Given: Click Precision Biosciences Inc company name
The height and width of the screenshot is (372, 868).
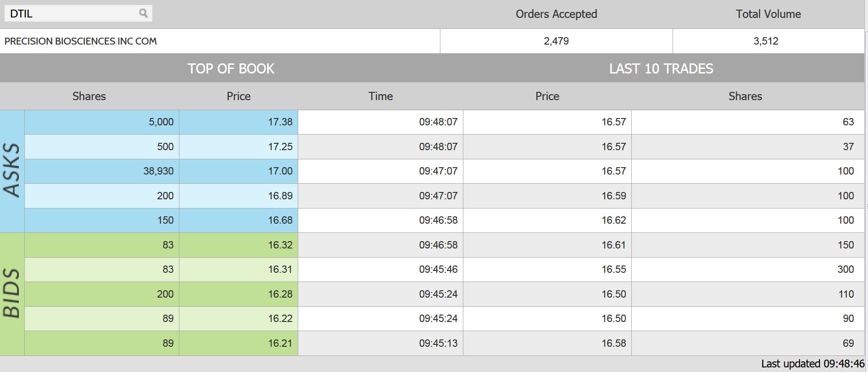Looking at the screenshot, I should 81,41.
